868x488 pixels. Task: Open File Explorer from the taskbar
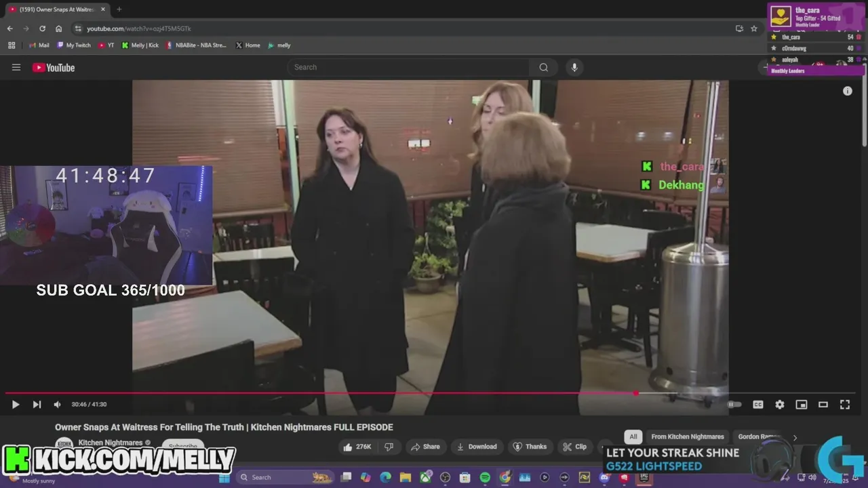point(406,477)
